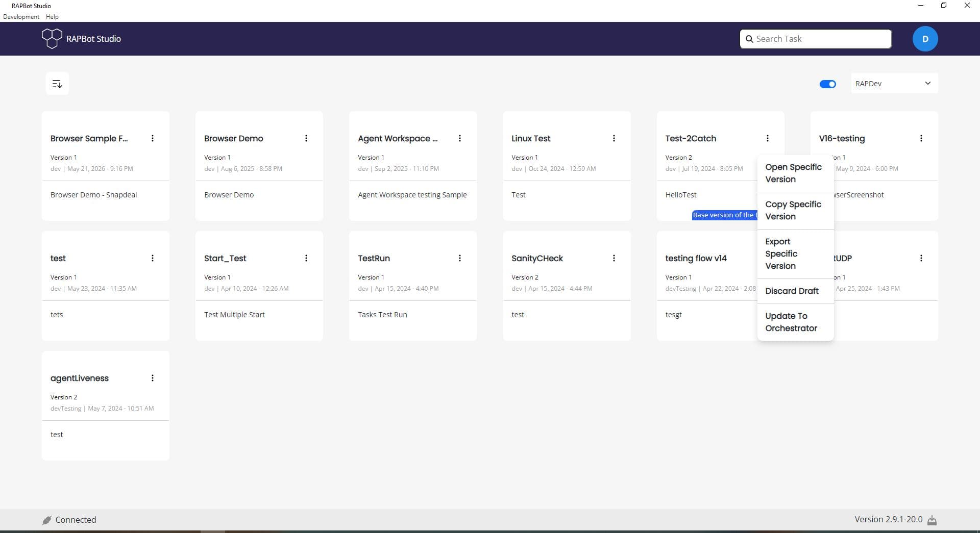This screenshot has width=980, height=533.
Task: Click the search magnifier icon
Action: point(749,39)
